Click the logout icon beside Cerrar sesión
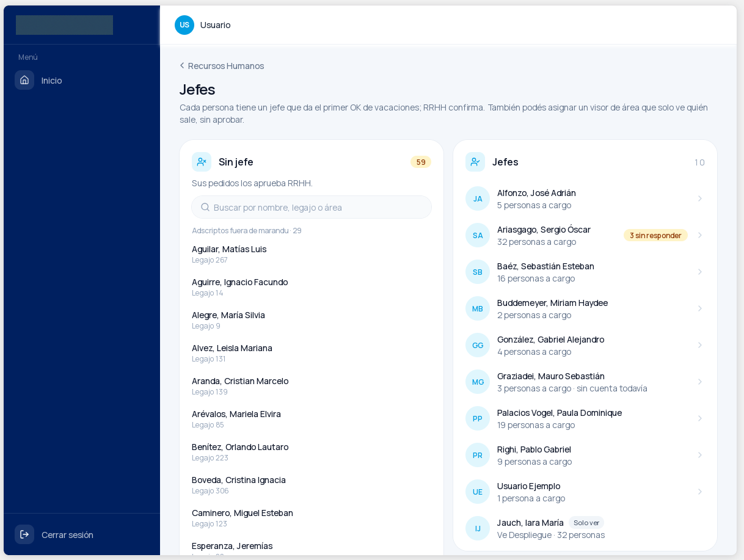The height and width of the screenshot is (560, 744). (24, 534)
